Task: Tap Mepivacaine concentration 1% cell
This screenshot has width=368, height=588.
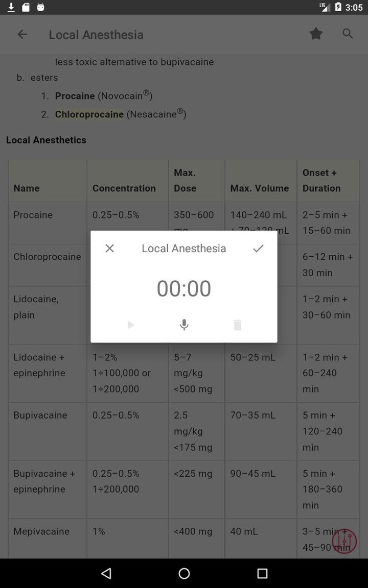Action: click(x=128, y=538)
